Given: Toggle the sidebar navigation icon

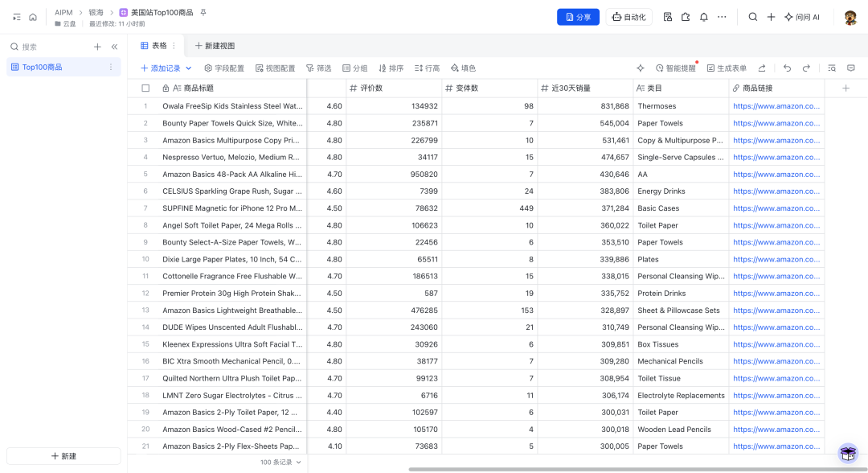Looking at the screenshot, I should point(17,17).
